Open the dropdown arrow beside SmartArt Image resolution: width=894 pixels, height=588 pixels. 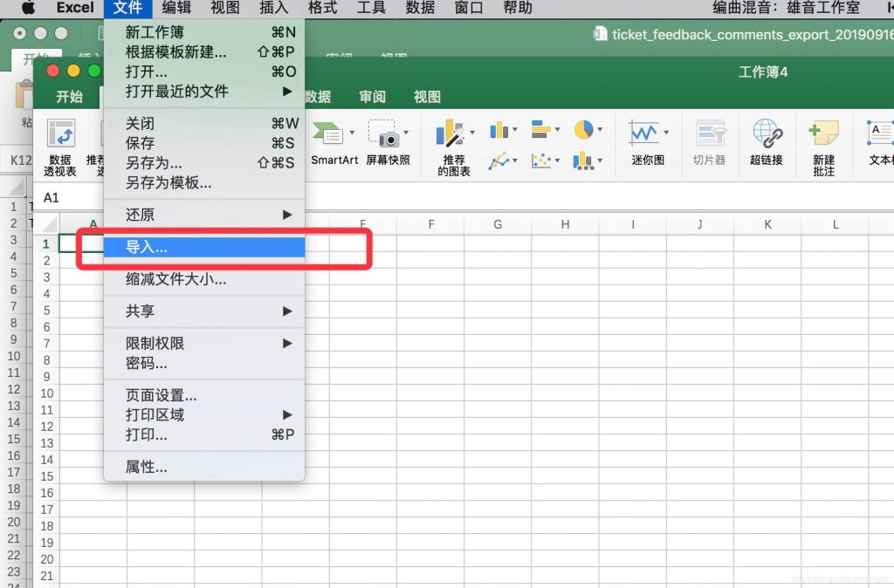point(353,133)
